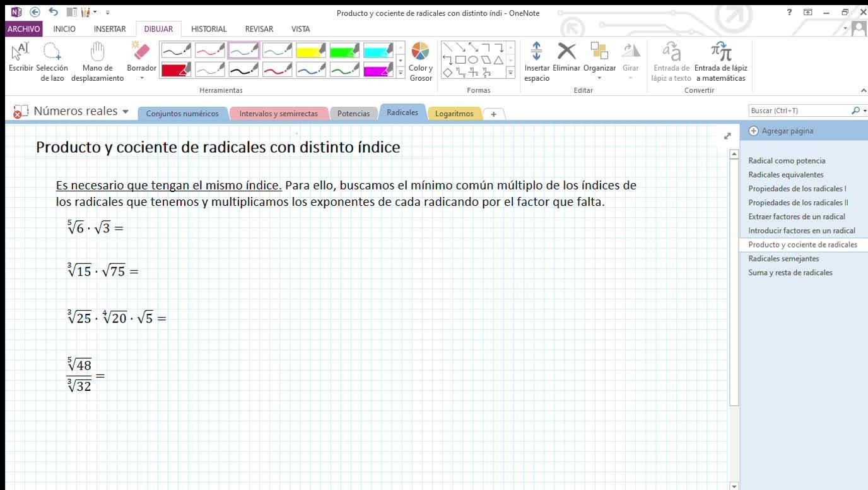
Task: Select the Escribir typing tool
Action: (20, 57)
